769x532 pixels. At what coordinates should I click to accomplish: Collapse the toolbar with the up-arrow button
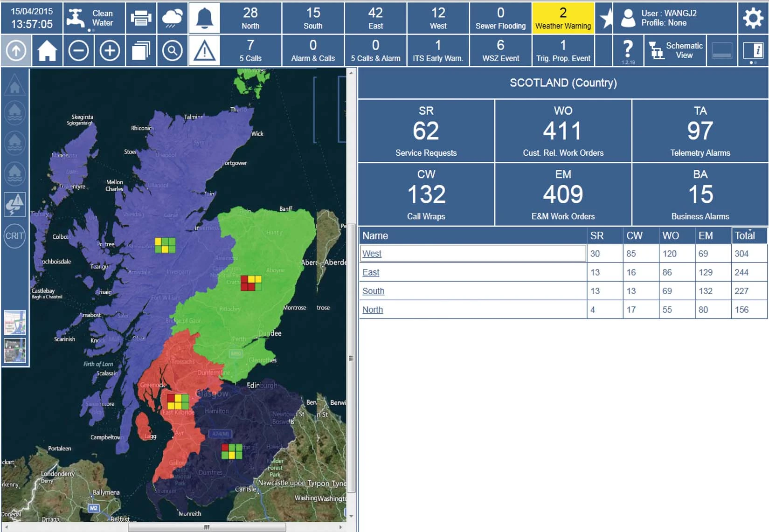[x=16, y=50]
